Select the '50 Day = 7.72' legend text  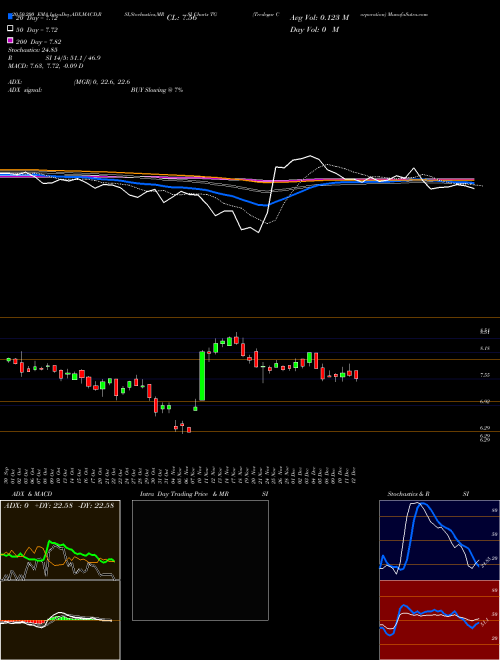coord(37,30)
